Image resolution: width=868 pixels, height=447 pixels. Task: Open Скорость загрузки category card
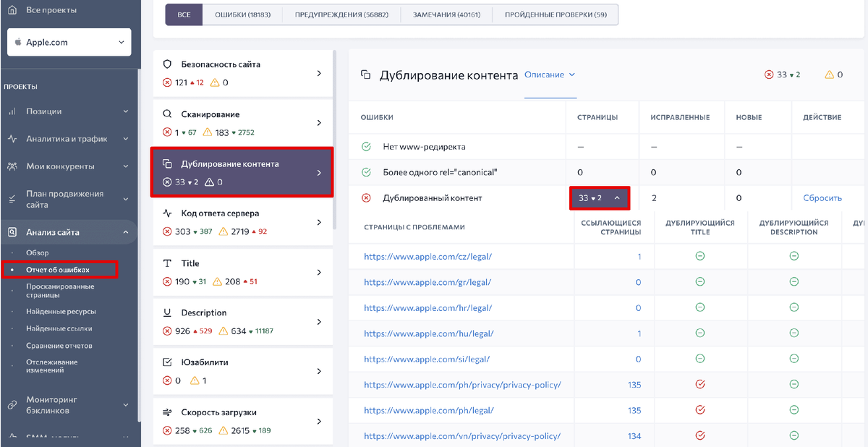[242, 421]
